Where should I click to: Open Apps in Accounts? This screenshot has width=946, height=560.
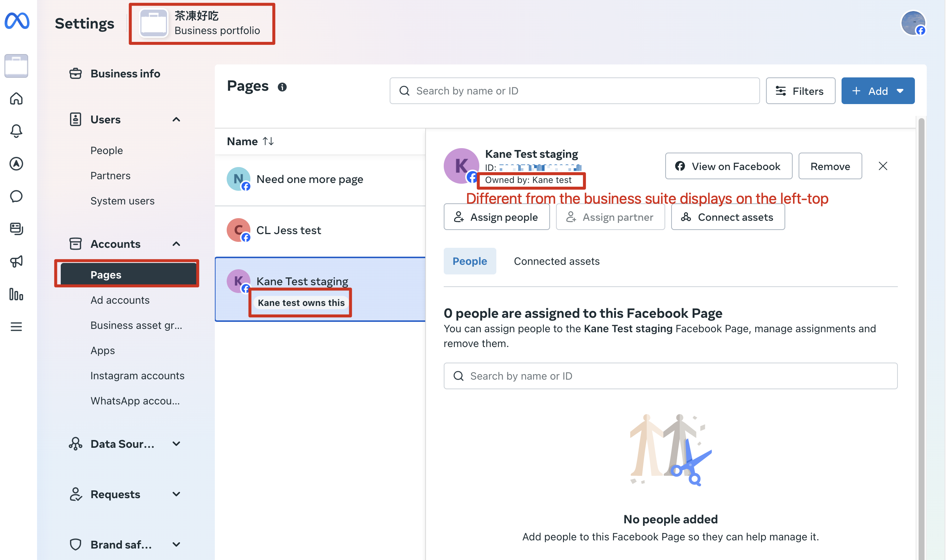103,351
